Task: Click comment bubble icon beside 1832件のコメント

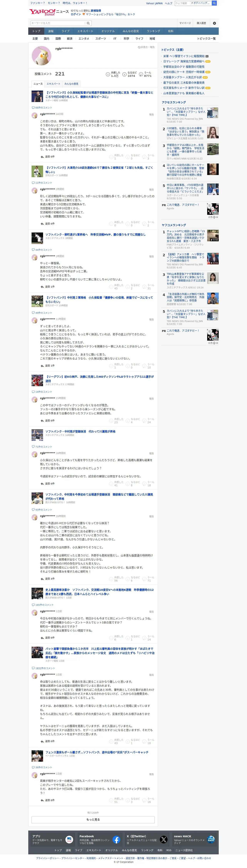Action: pos(33,668)
